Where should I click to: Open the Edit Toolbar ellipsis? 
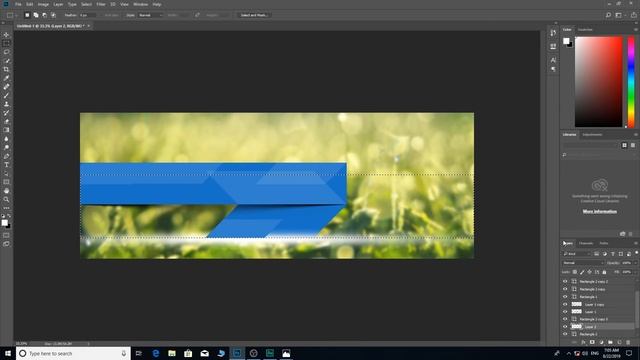[x=6, y=208]
